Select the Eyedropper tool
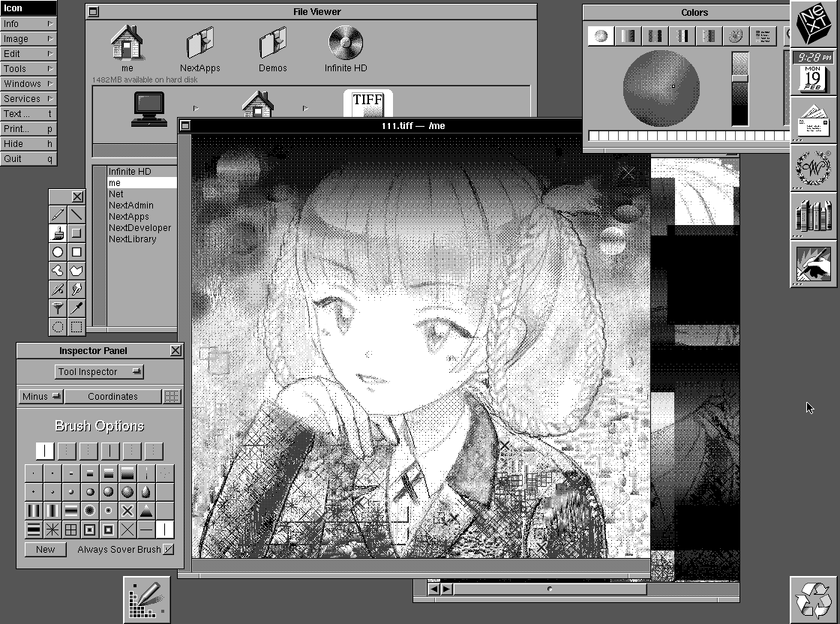Image resolution: width=840 pixels, height=624 pixels. (76, 308)
